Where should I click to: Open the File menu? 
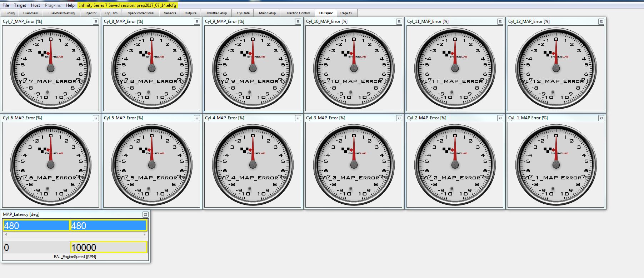6,5
